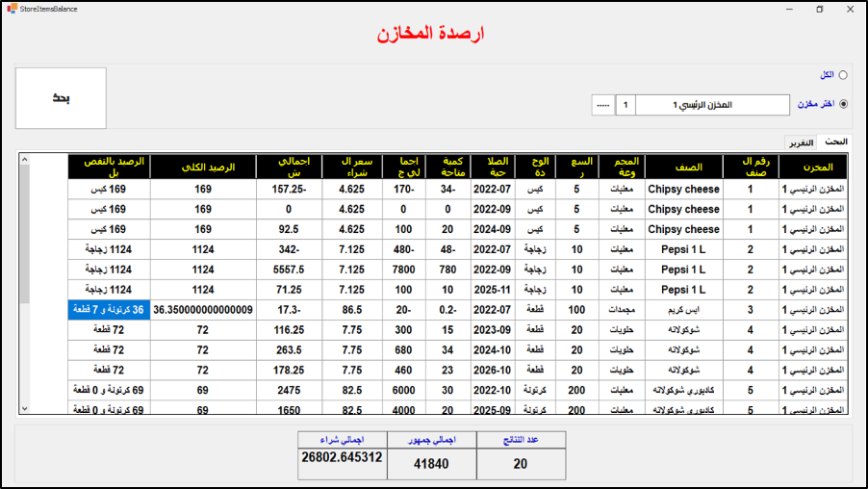This screenshot has width=868, height=489.
Task: Switch to the التقرير tab
Action: [x=802, y=142]
